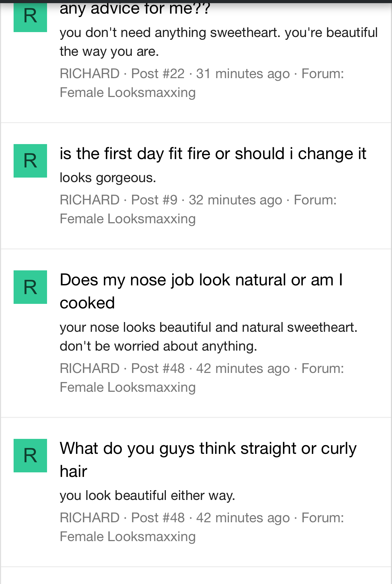
Task: Open RICHARD's profile under the curly hair result
Action: tap(90, 518)
